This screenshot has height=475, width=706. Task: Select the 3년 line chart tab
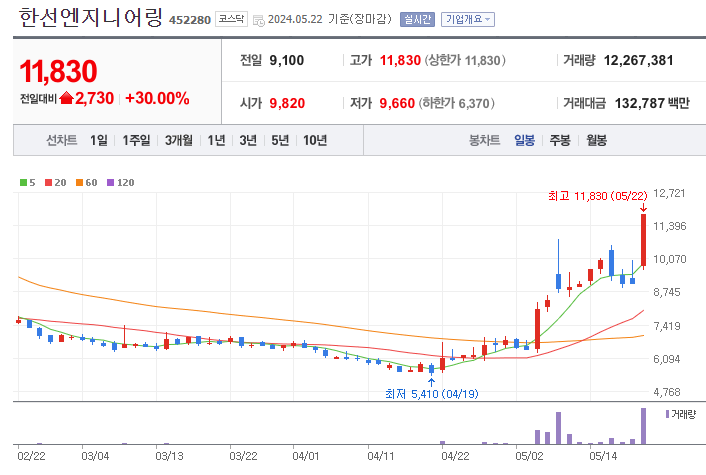(248, 140)
